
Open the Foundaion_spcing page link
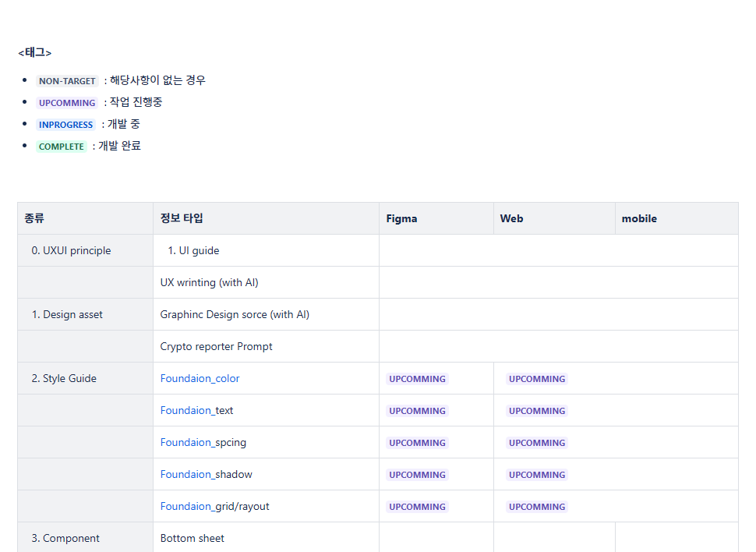[x=203, y=442]
